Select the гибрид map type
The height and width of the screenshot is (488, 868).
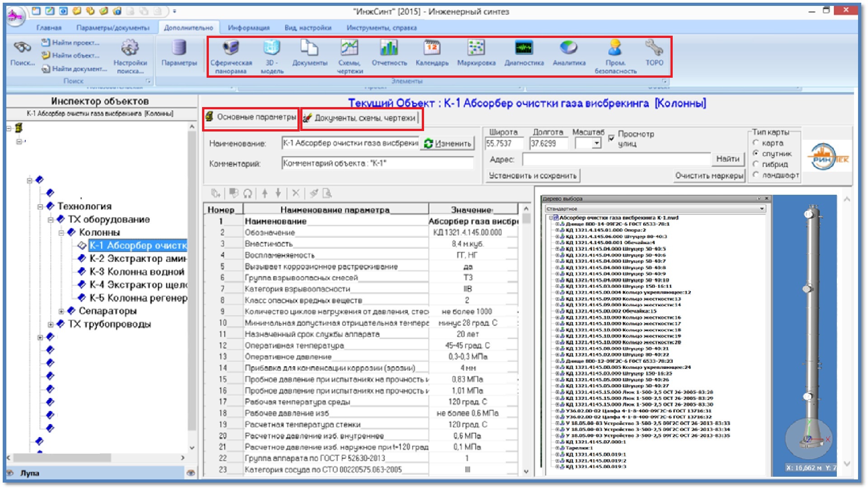[755, 164]
